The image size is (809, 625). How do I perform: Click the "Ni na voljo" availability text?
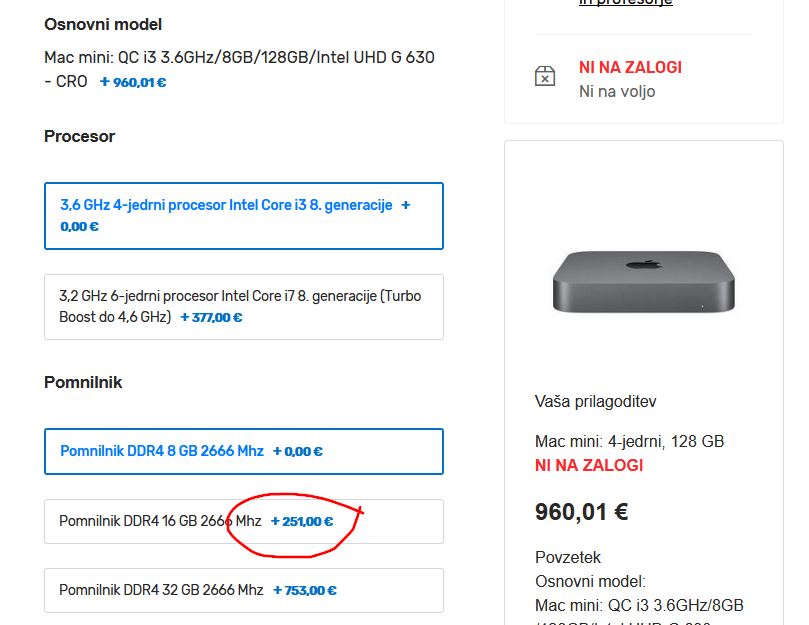point(617,91)
